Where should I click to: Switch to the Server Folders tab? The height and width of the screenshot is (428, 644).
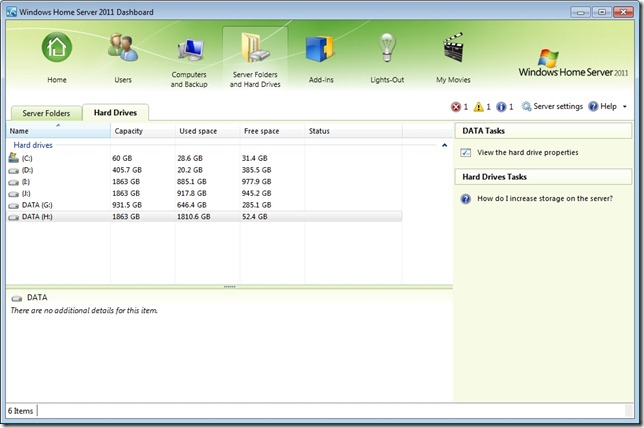pos(46,113)
